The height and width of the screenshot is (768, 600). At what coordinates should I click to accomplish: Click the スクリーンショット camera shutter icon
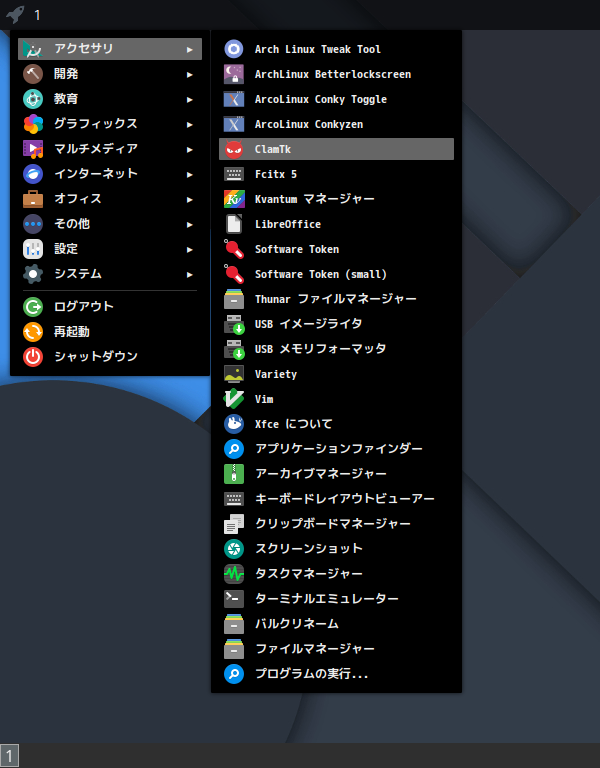tap(234, 549)
